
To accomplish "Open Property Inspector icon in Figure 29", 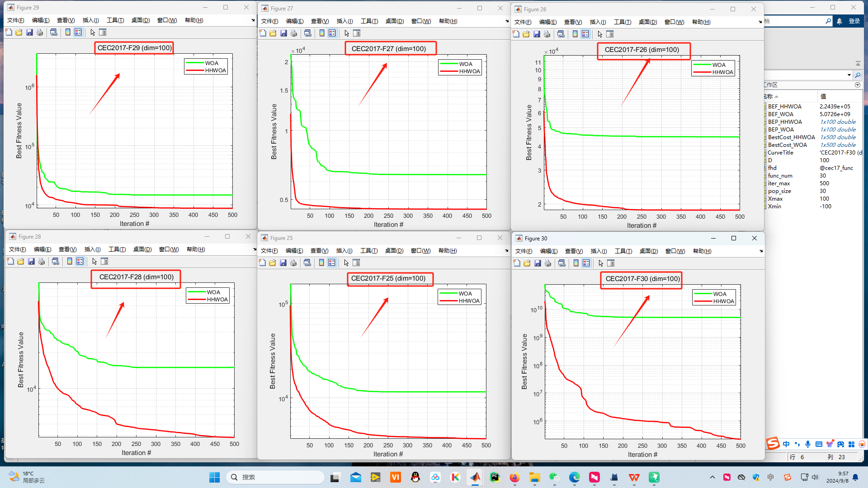I will [x=103, y=33].
